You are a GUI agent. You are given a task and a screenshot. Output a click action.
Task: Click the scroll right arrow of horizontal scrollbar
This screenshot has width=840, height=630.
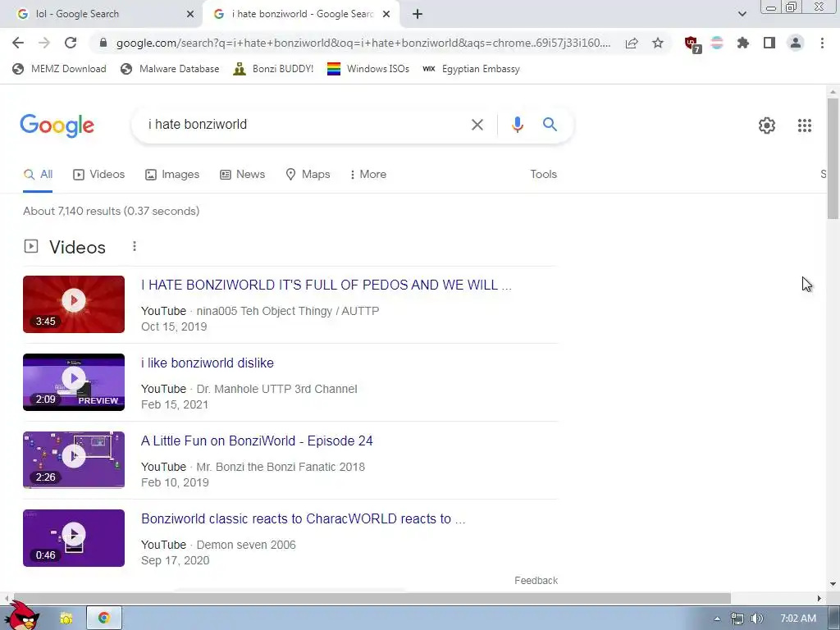click(x=819, y=598)
